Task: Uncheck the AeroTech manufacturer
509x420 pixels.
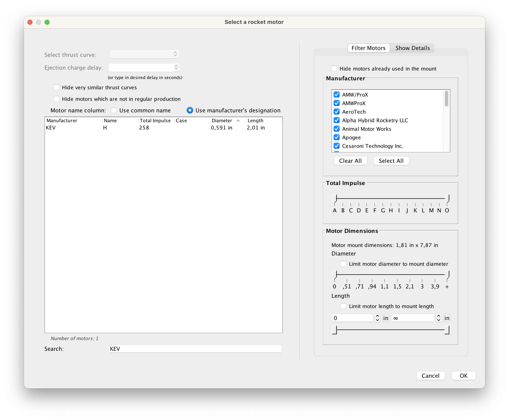Action: 337,112
